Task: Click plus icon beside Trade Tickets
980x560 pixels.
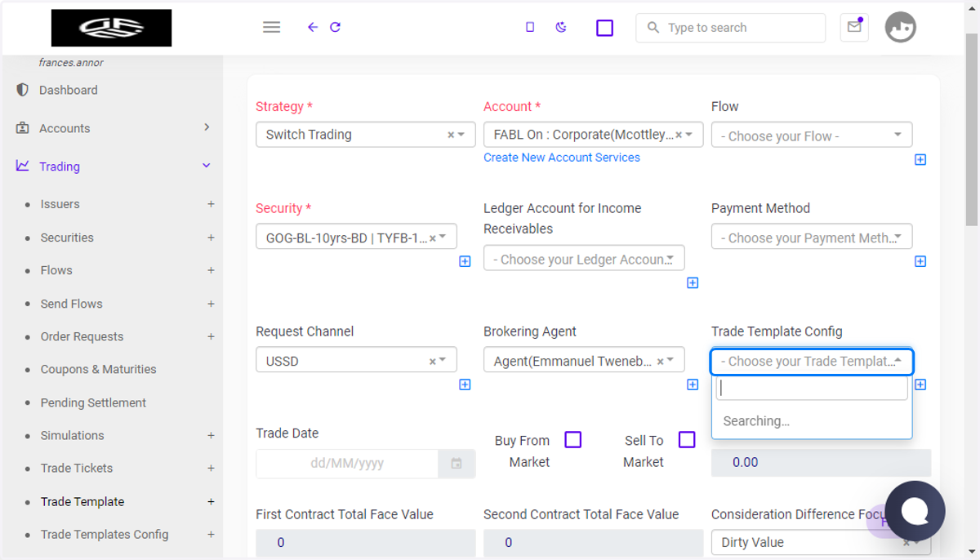Action: 211,468
